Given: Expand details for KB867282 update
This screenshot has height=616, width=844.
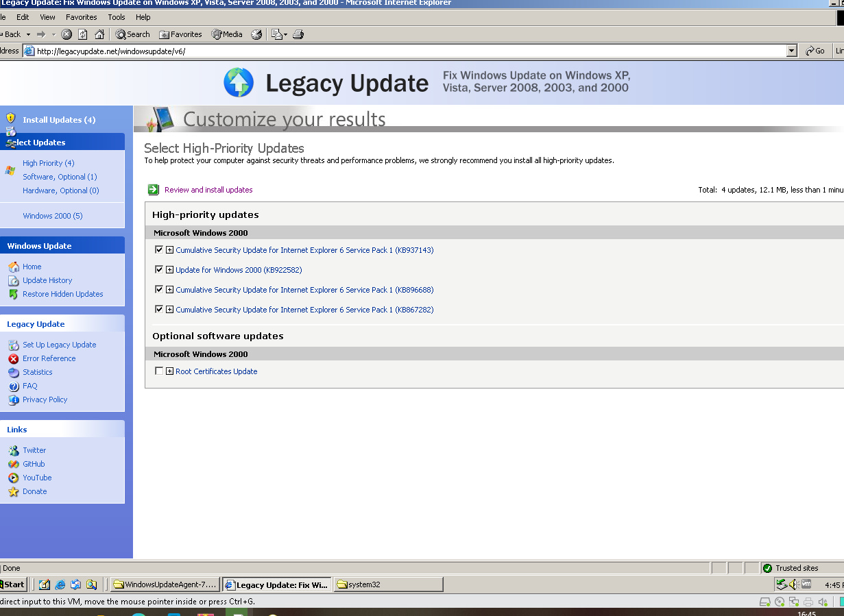Looking at the screenshot, I should tap(170, 310).
